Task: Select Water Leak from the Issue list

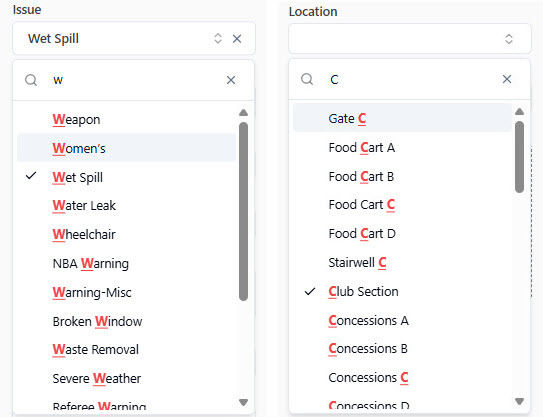Action: (126, 206)
